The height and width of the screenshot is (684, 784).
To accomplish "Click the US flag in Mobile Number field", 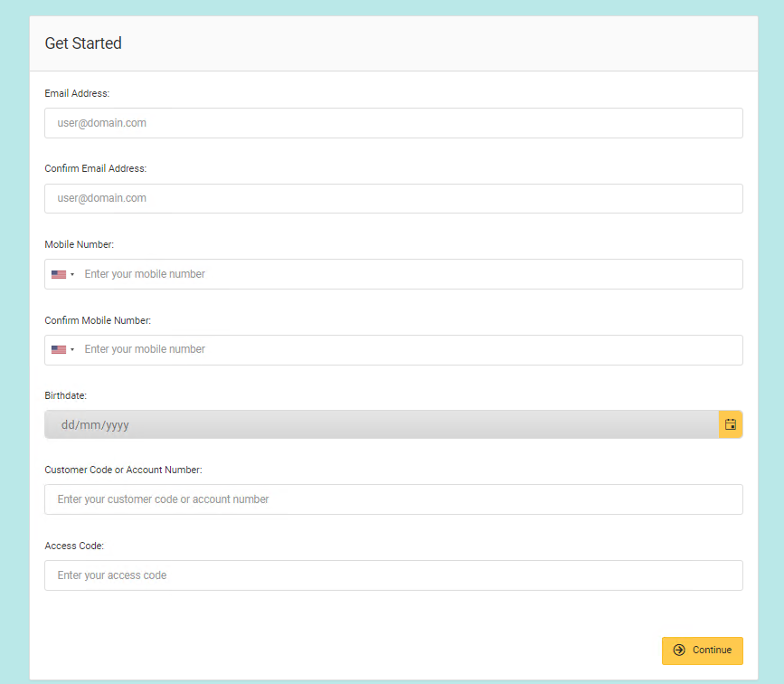I will click(59, 274).
